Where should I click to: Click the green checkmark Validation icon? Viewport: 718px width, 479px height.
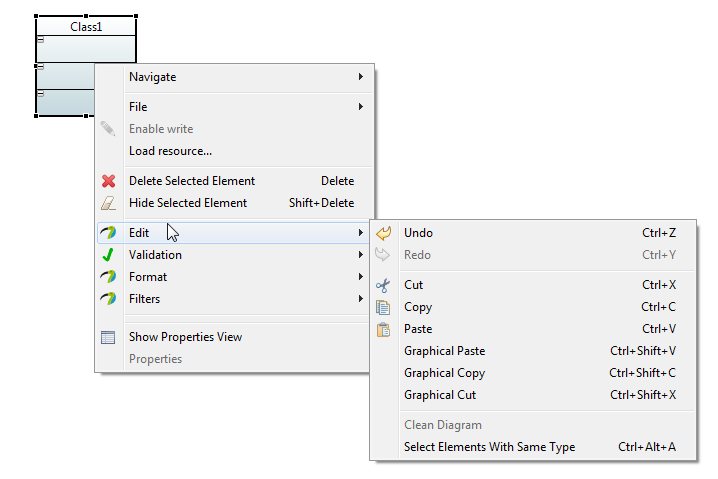pos(108,255)
